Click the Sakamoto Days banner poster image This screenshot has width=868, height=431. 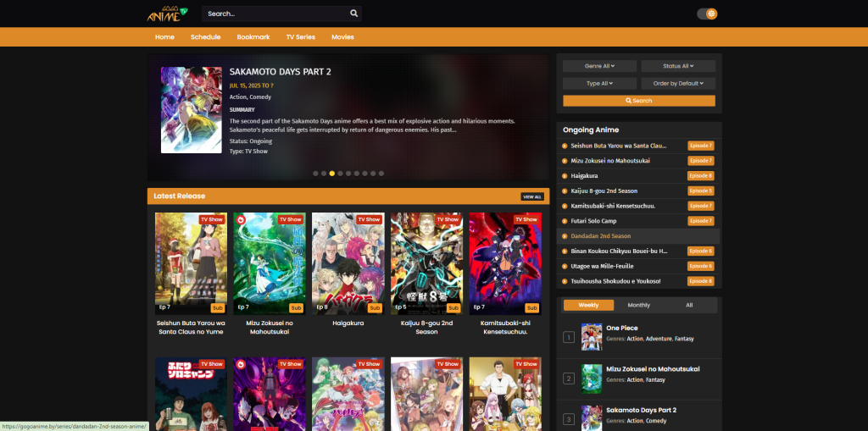(192, 110)
